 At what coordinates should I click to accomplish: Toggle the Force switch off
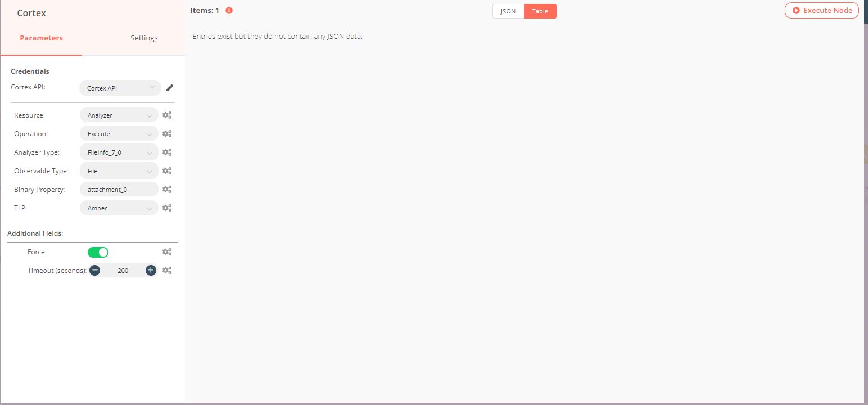point(98,252)
